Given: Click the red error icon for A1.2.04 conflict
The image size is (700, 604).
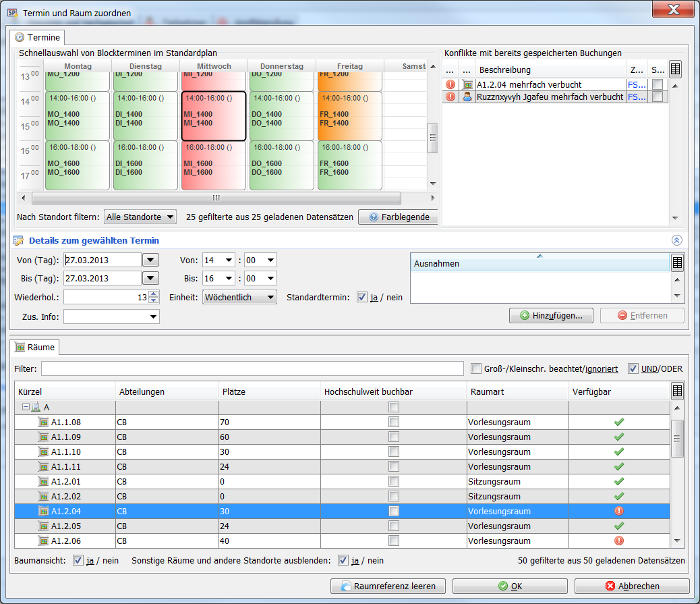Looking at the screenshot, I should coord(450,84).
